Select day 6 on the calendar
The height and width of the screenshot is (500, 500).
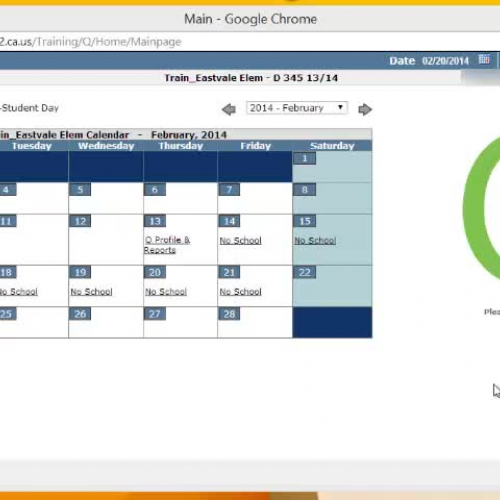(x=155, y=190)
